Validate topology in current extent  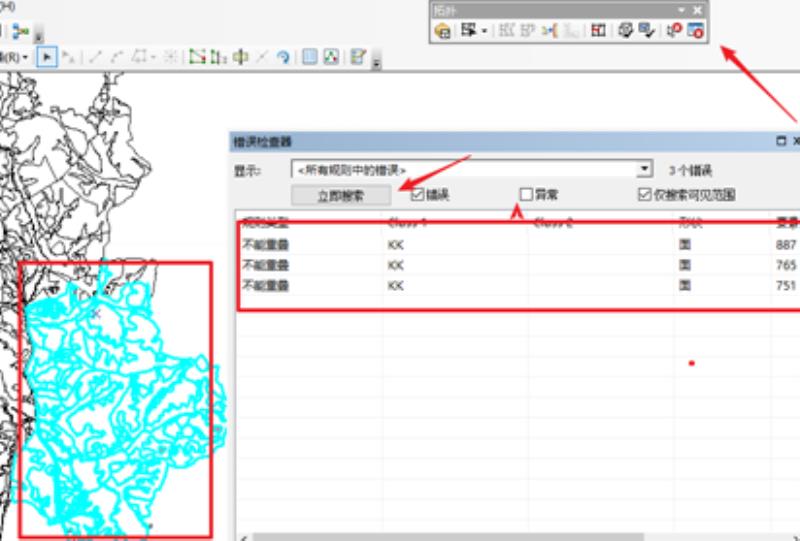click(x=646, y=31)
